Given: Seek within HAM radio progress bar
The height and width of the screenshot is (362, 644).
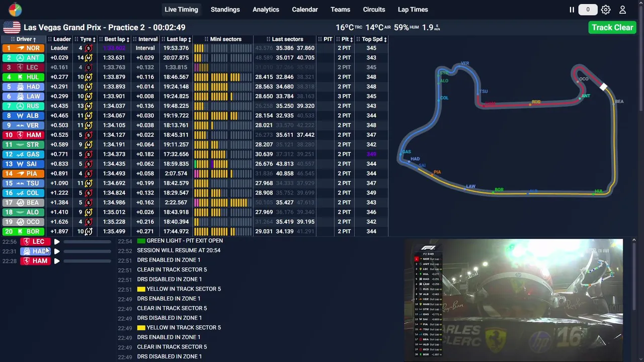Looking at the screenshot, I should click(87, 261).
